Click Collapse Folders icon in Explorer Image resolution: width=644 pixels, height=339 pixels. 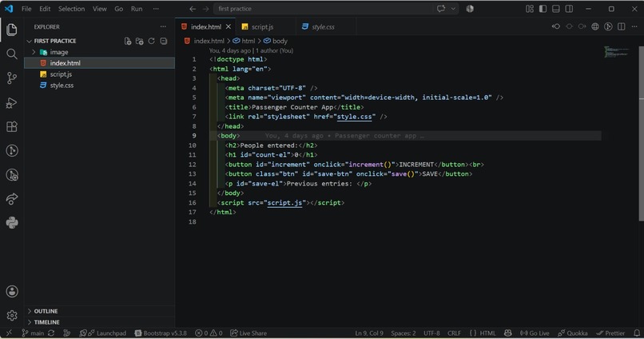click(x=164, y=41)
